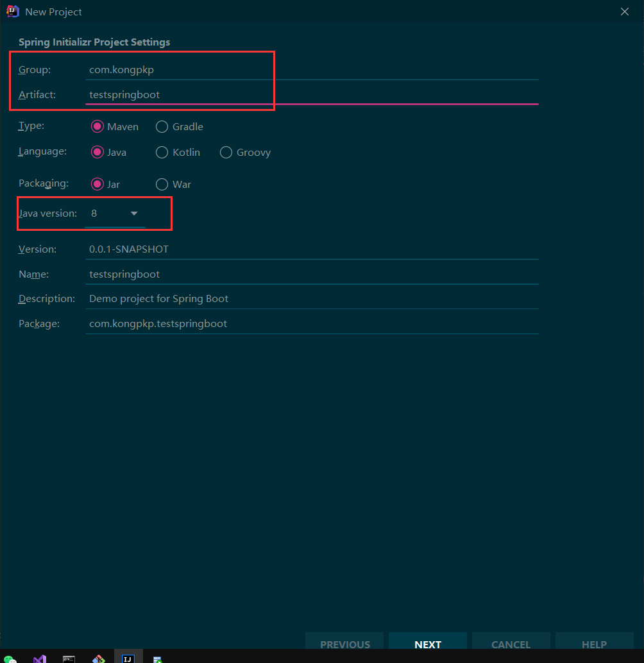The image size is (644, 663).
Task: Choose Kotlin as the language
Action: (x=178, y=152)
